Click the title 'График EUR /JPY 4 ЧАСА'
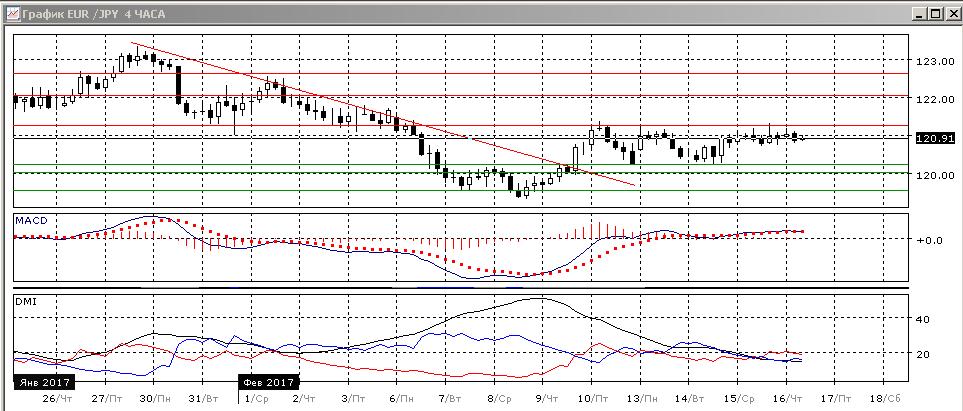963x411 pixels. point(93,14)
